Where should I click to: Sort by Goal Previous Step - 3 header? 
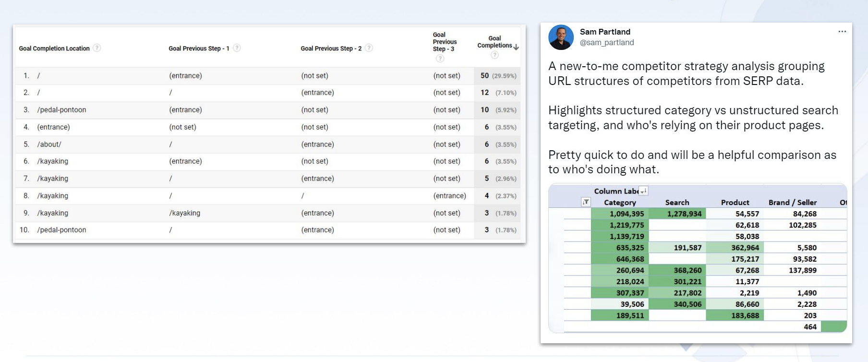[445, 42]
